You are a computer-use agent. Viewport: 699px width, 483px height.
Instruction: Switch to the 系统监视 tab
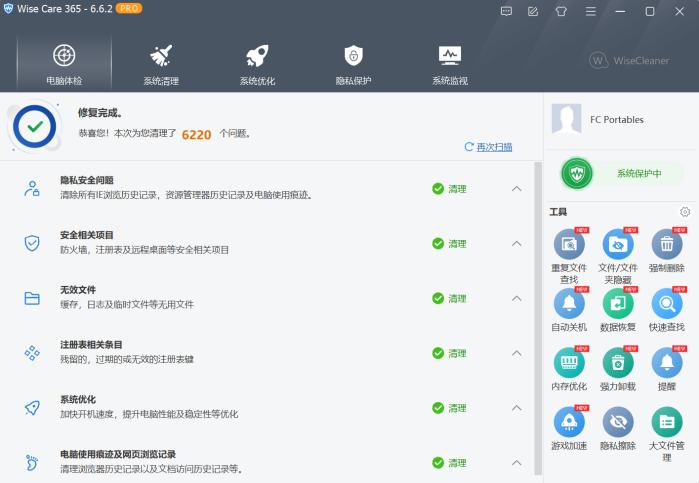pyautogui.click(x=450, y=64)
